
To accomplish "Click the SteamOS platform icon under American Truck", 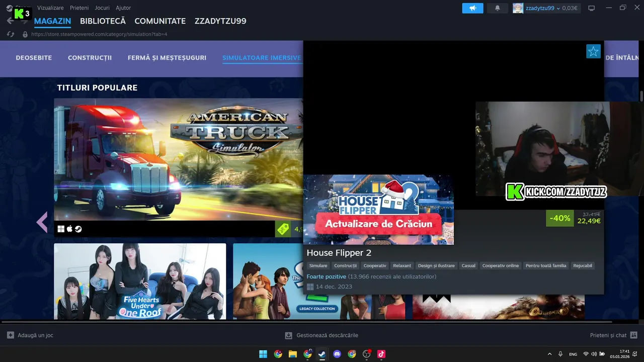I will pos(78,229).
